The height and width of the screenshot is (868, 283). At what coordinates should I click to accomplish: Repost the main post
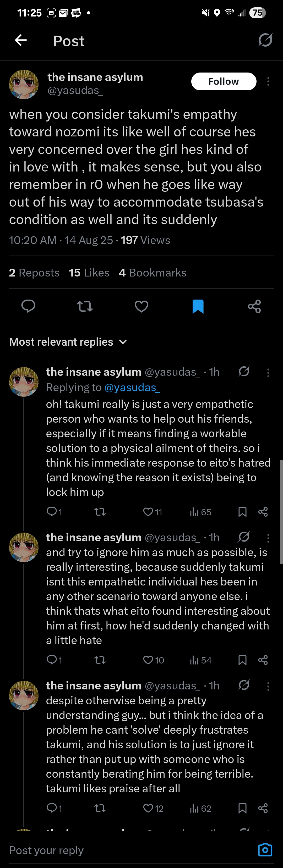click(85, 306)
